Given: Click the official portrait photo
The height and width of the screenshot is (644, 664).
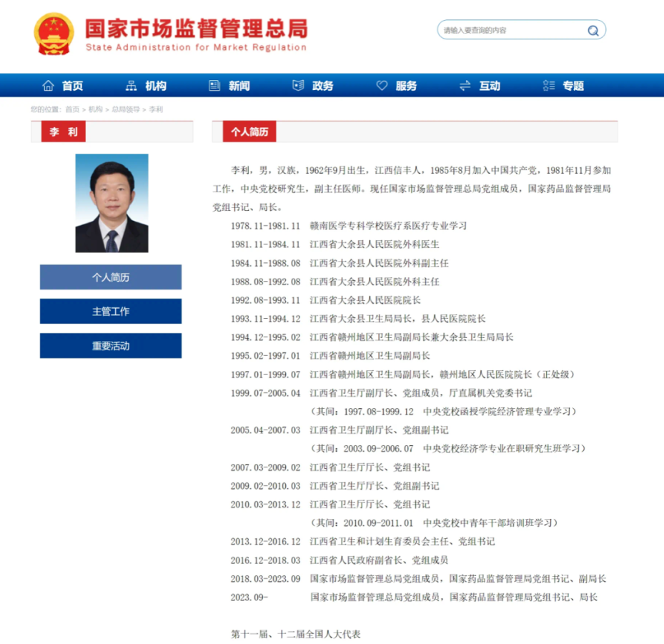Looking at the screenshot, I should 112,203.
